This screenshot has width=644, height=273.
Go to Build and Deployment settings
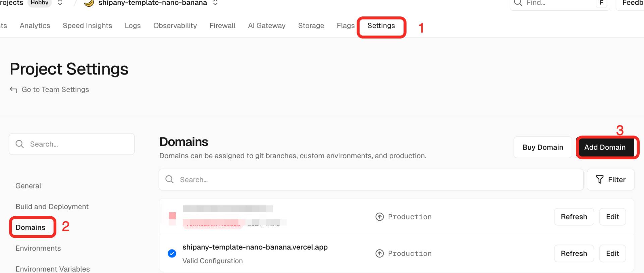(x=52, y=207)
